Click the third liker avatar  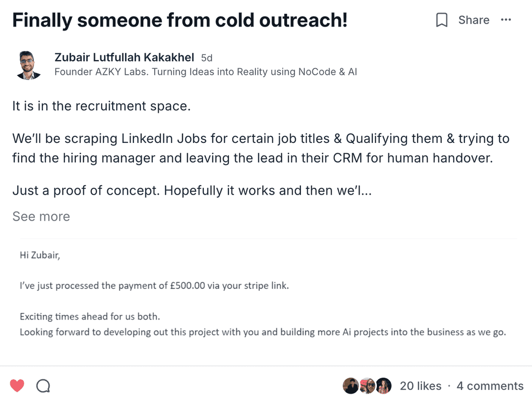pos(383,386)
